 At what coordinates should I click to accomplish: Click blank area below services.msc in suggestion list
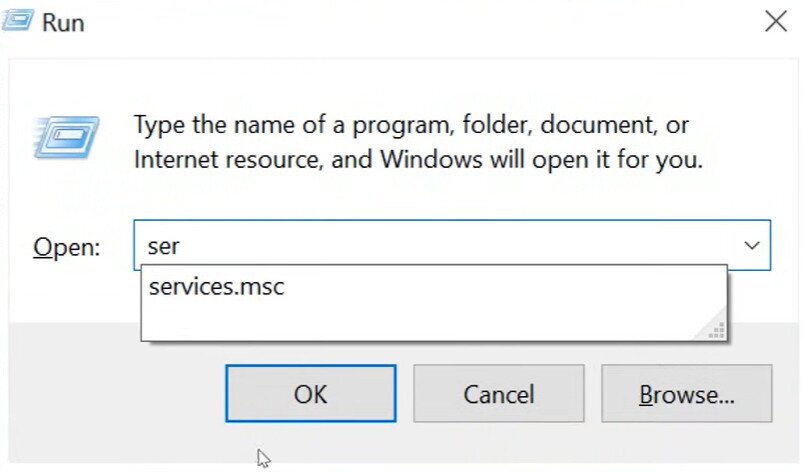[x=400, y=320]
